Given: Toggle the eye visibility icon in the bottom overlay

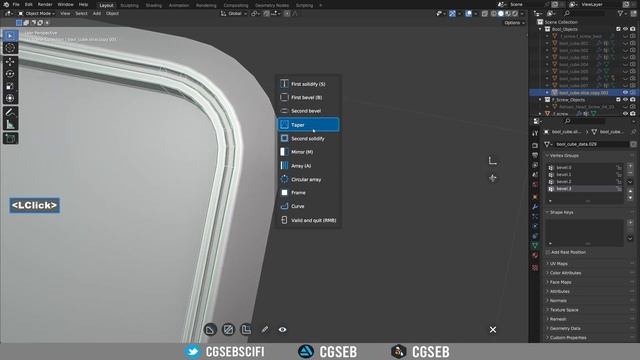Looking at the screenshot, I should click(282, 329).
